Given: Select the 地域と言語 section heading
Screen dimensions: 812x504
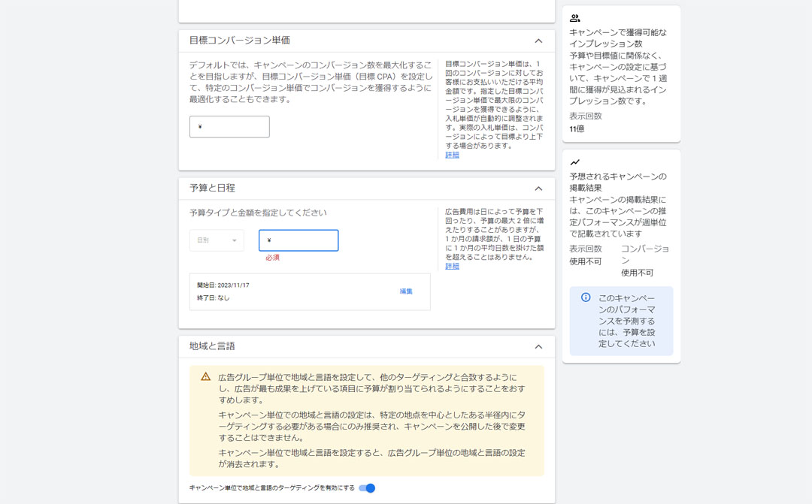Looking at the screenshot, I should tap(212, 346).
